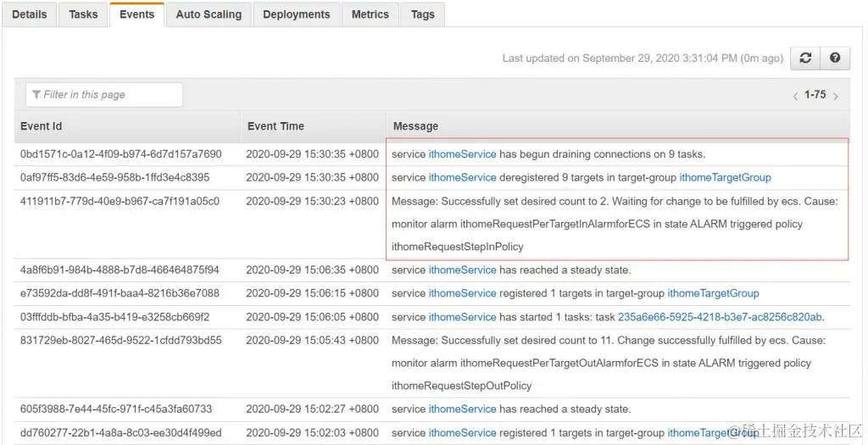Viewport: 868px width, 445px height.
Task: Click the 1-75 page range label
Action: click(815, 95)
